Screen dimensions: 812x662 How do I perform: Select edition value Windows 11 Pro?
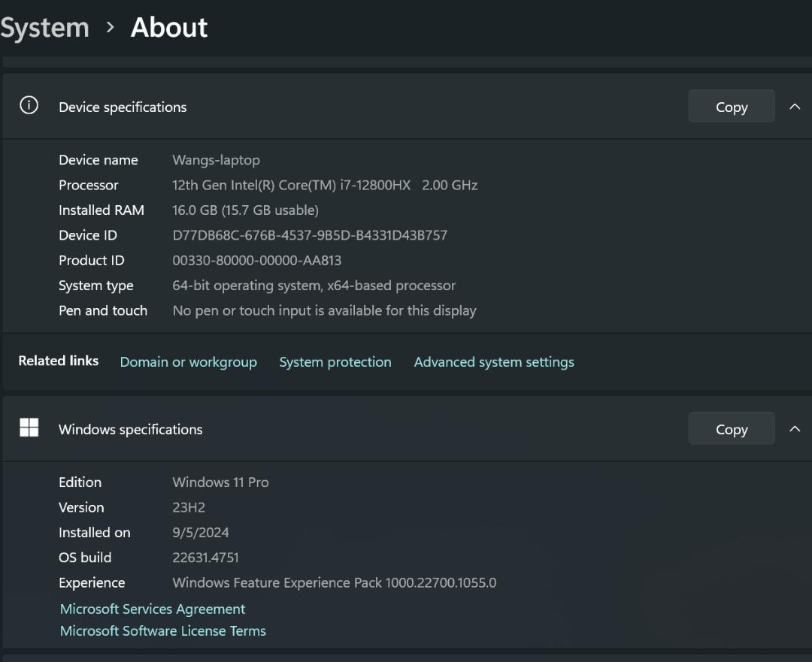pyautogui.click(x=220, y=482)
